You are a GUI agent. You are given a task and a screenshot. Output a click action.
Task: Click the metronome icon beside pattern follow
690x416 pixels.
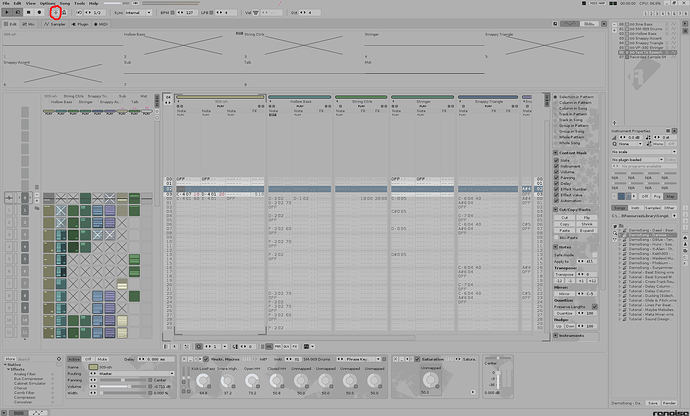click(64, 13)
